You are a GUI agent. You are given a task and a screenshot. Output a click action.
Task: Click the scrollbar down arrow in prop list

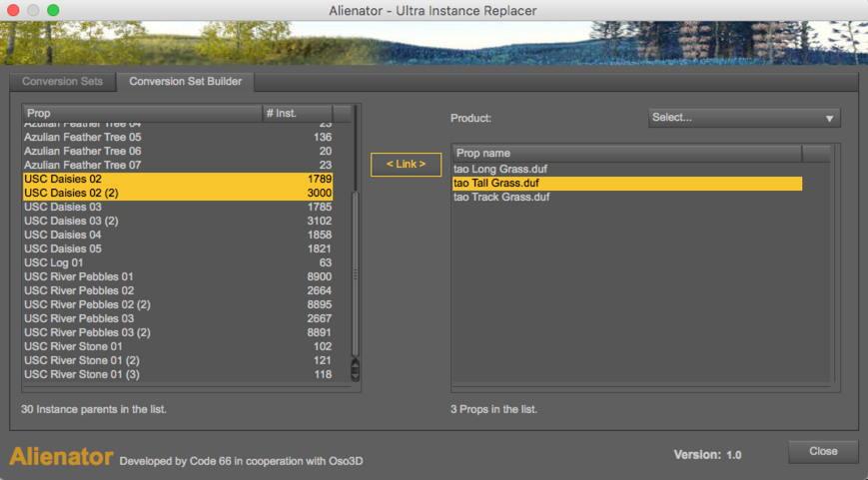click(355, 375)
